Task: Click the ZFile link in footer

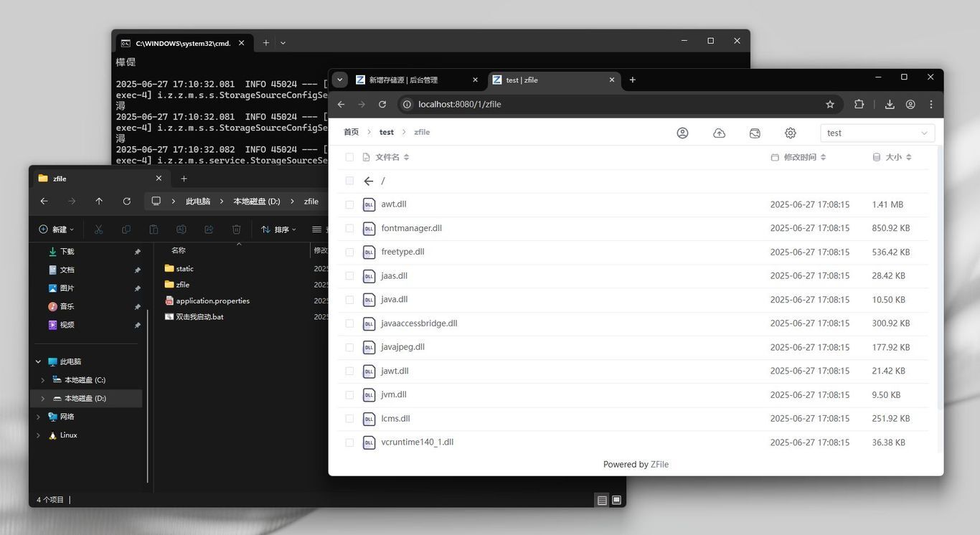Action: pos(659,465)
